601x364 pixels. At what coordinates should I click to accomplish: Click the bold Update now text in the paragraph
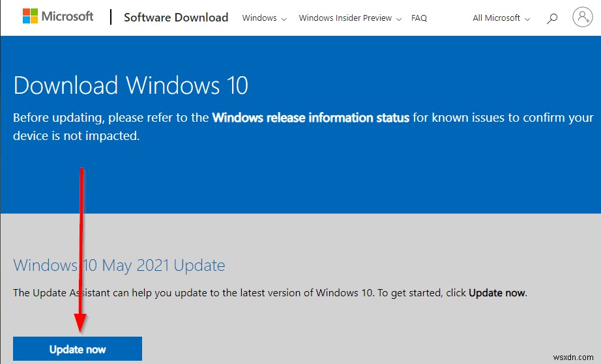[497, 293]
